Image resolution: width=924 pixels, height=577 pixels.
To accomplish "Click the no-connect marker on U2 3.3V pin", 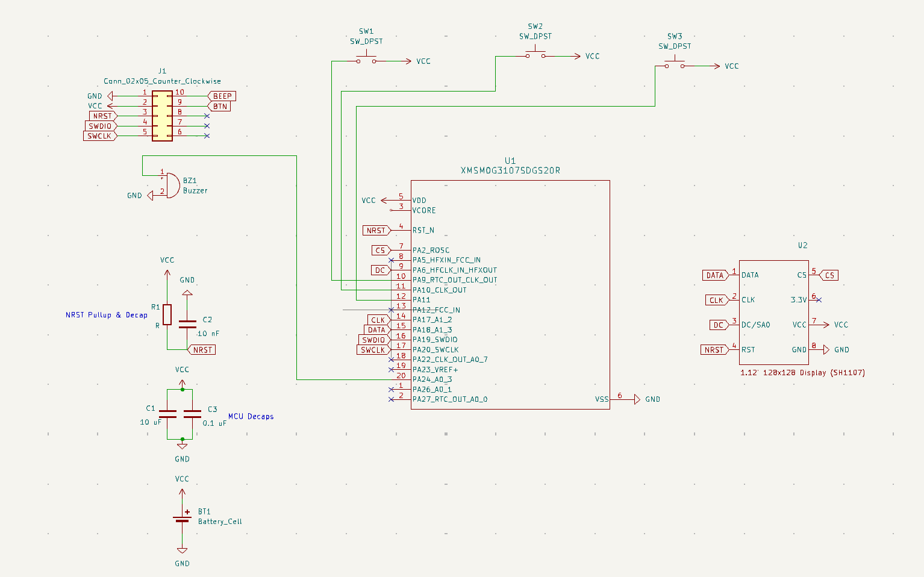I will click(x=819, y=299).
